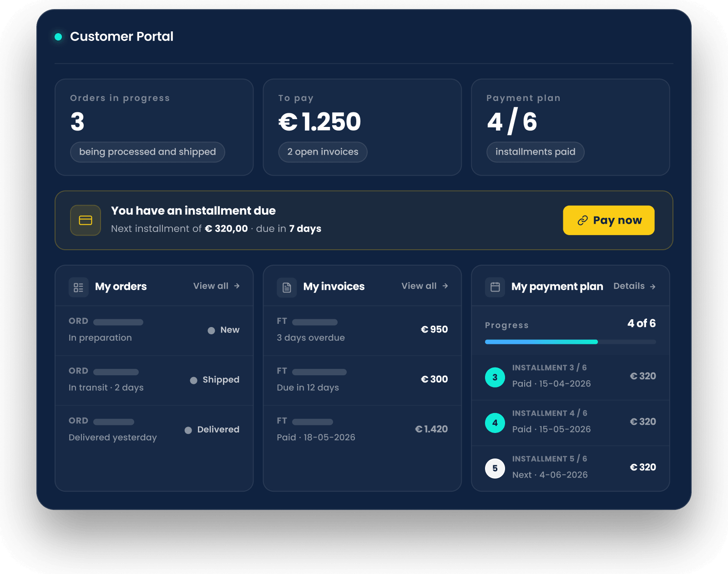
Task: Click the 'being processed and shipped' pill
Action: [x=147, y=152]
